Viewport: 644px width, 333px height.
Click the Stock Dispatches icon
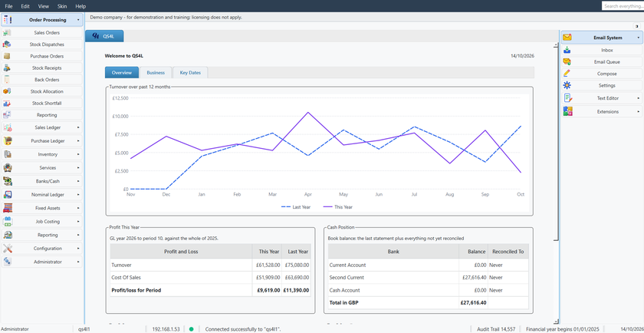7,45
